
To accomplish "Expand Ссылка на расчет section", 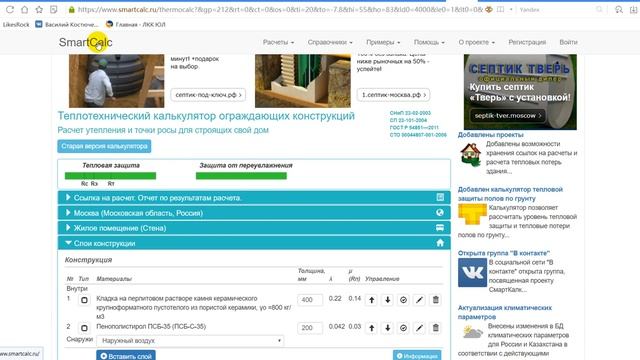I will pyautogui.click(x=254, y=198).
